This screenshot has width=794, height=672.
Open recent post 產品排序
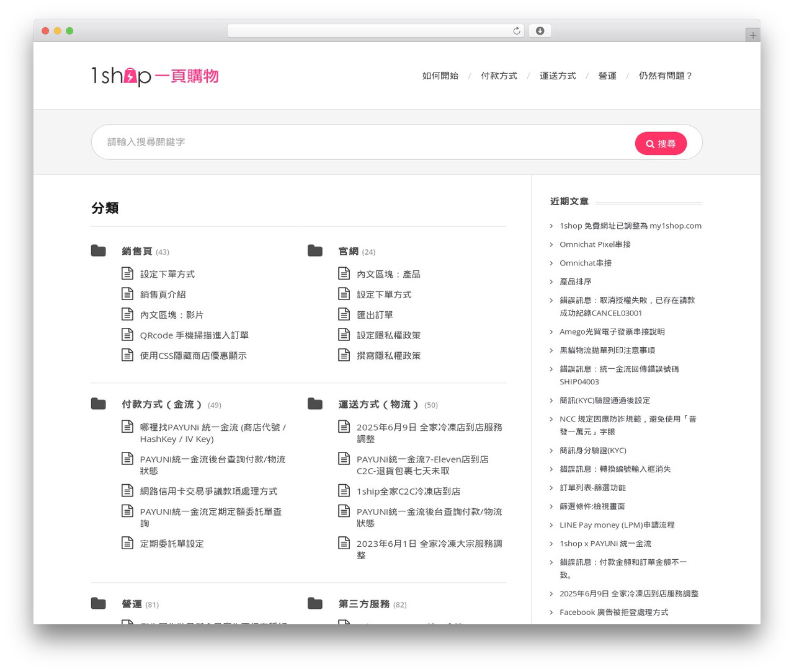point(576,281)
